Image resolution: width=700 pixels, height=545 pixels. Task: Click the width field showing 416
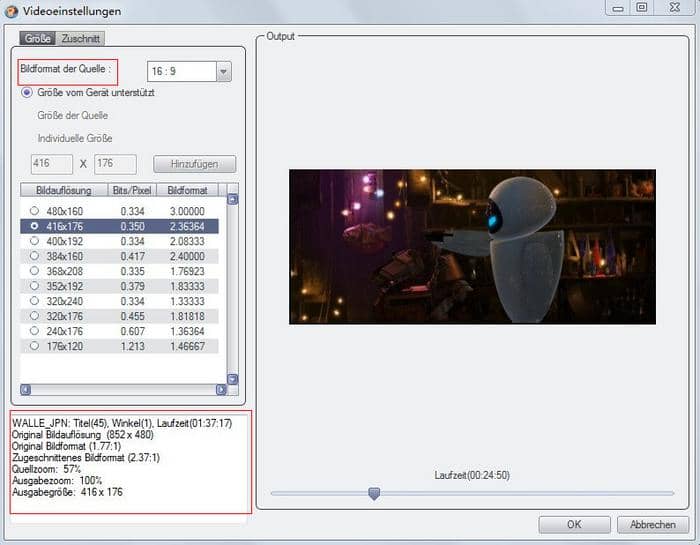52,164
